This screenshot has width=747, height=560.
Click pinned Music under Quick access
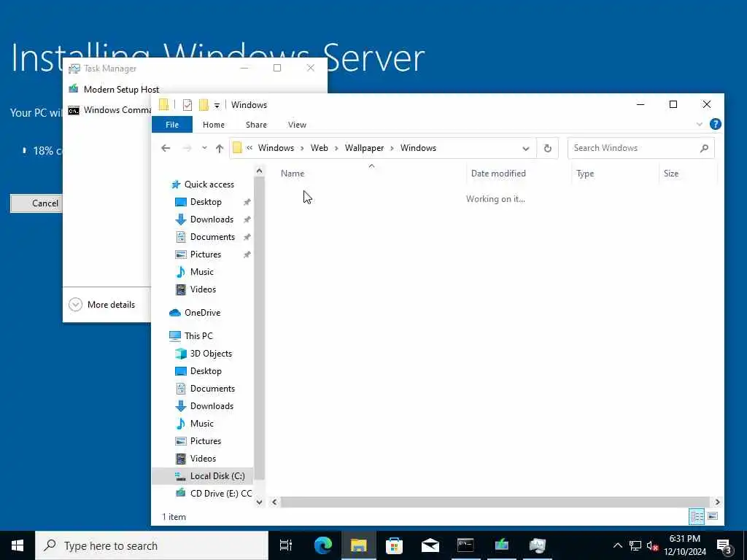pyautogui.click(x=201, y=272)
